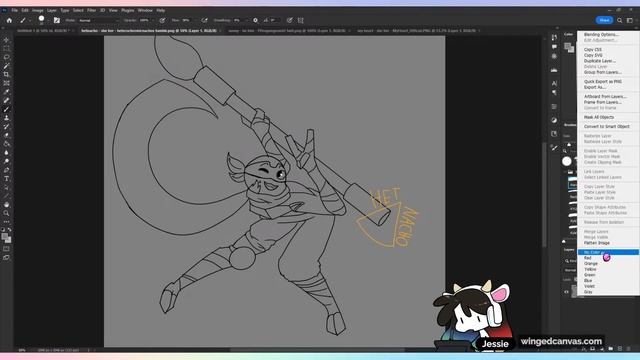Screen dimensions: 640x360
Task: Click the foreground color swatch in toolbox
Action: click(x=4, y=236)
